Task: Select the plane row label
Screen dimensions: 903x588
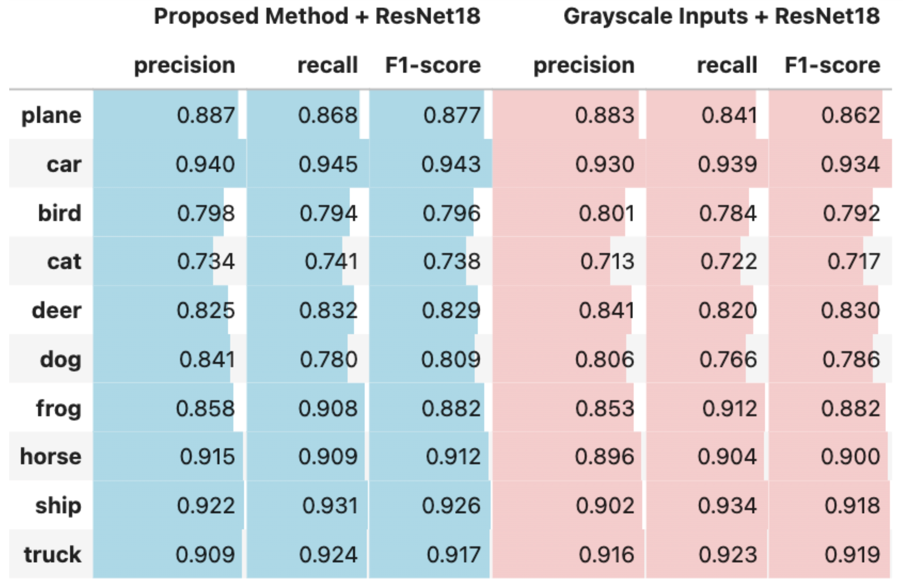Action: coord(51,115)
